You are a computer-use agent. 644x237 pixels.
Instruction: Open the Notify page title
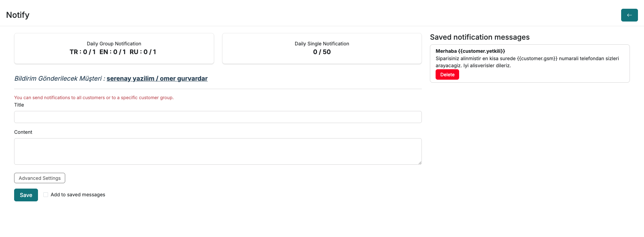17,15
